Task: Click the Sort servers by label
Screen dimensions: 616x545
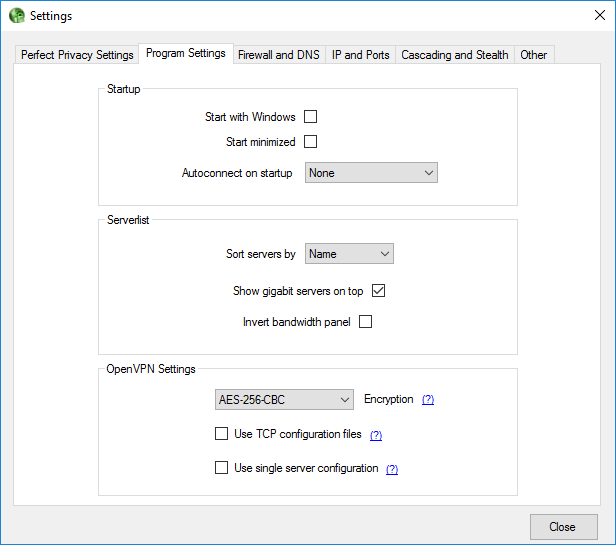Action: click(260, 254)
